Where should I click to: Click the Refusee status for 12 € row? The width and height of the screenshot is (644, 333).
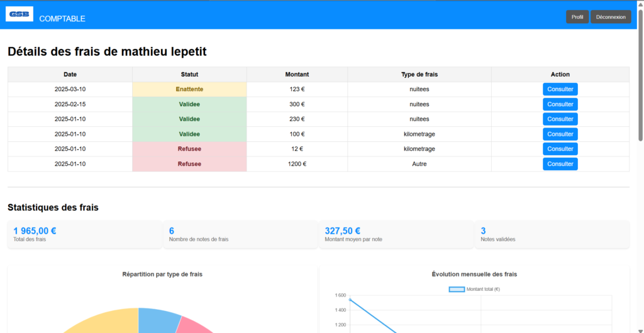pos(189,149)
